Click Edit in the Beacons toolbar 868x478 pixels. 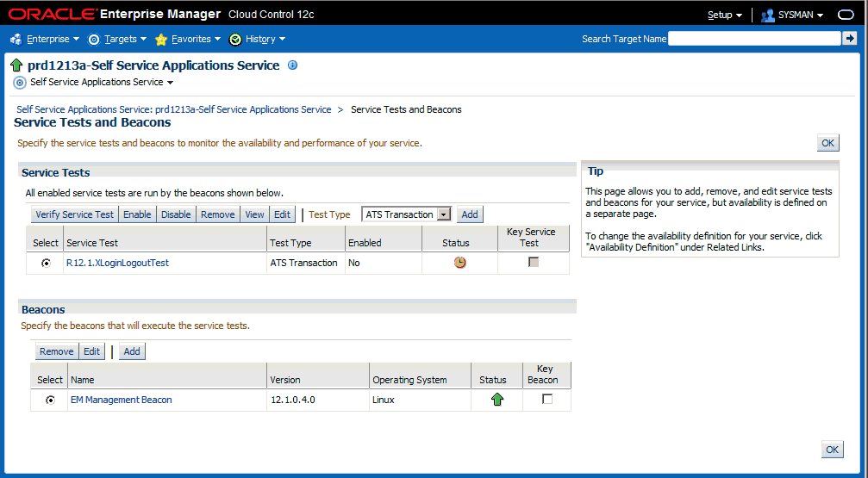92,351
